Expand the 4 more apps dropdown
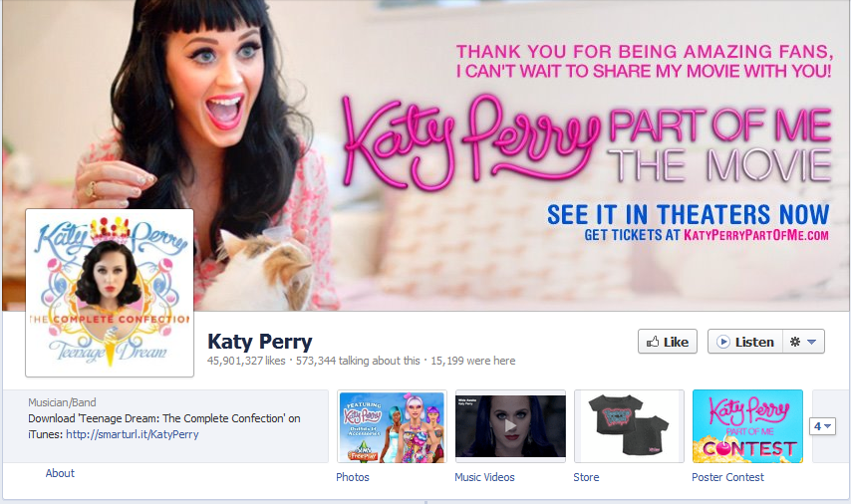The image size is (851, 504). (x=822, y=426)
